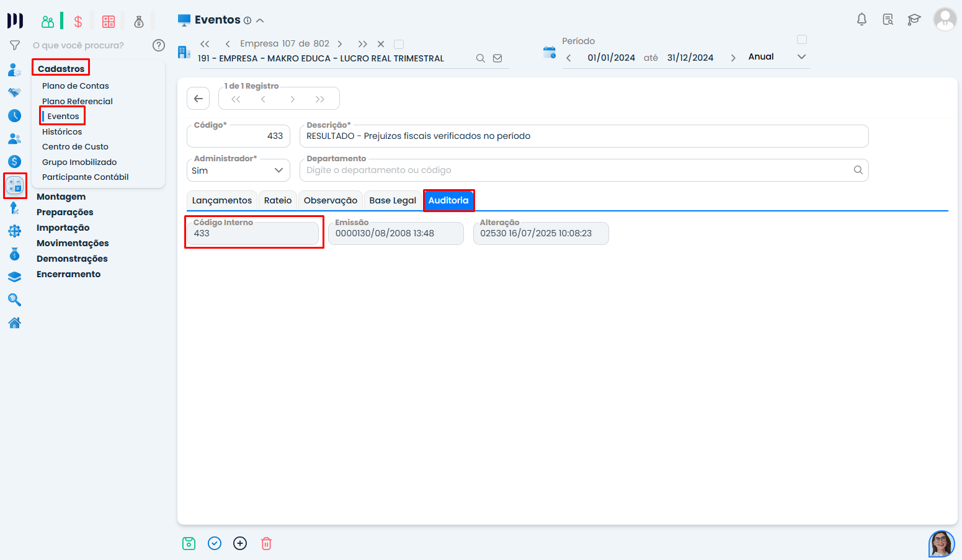
Task: Click the Departamento search field
Action: 577,171
